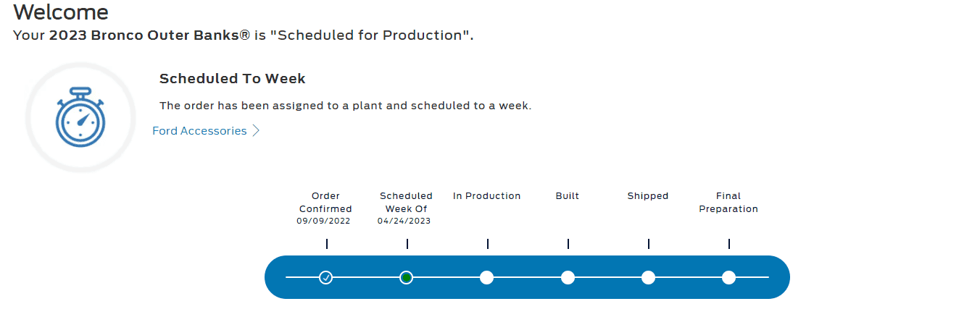Click the stopwatch Scheduled To Week icon

[x=80, y=117]
